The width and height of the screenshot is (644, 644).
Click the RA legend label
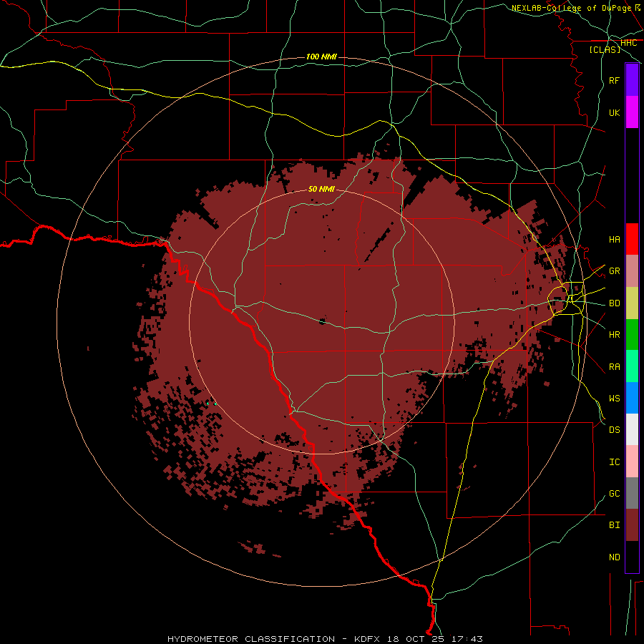pyautogui.click(x=614, y=367)
